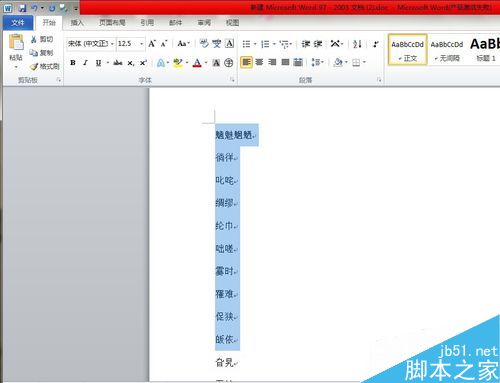Toggle Bold formatting
The width and height of the screenshot is (500, 383).
[73, 63]
